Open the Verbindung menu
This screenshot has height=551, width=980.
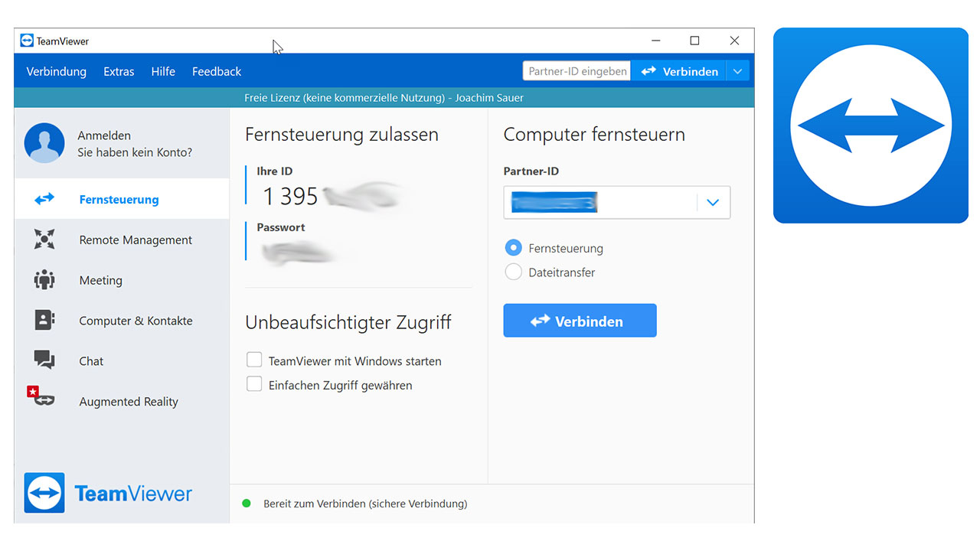click(x=57, y=71)
